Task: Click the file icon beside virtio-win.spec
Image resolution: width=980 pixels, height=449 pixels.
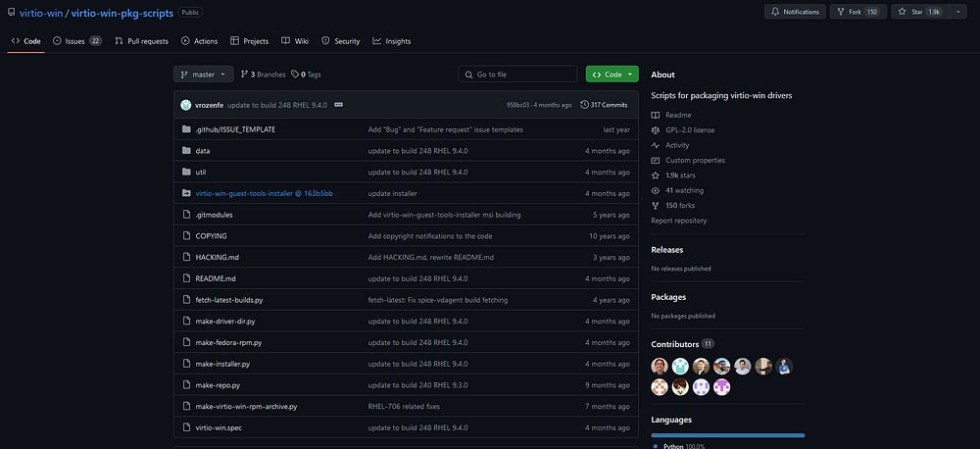Action: (185, 427)
